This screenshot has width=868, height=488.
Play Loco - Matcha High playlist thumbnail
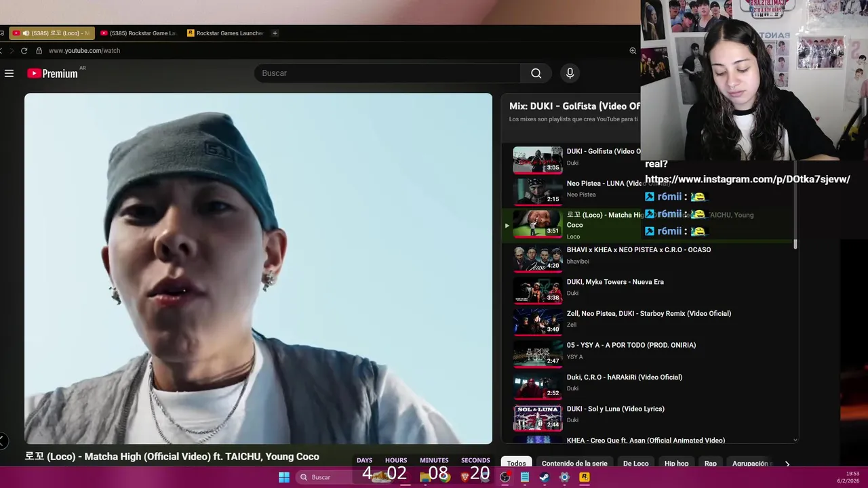[538, 224]
